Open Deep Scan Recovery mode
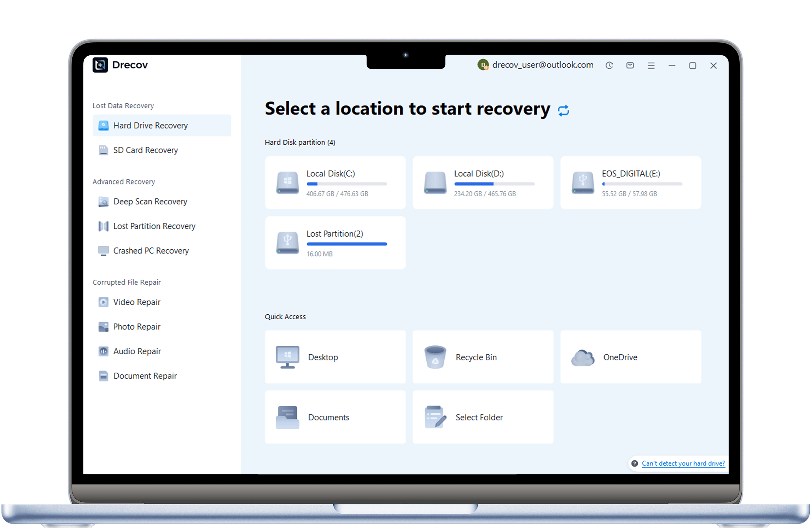812x529 pixels. point(150,202)
